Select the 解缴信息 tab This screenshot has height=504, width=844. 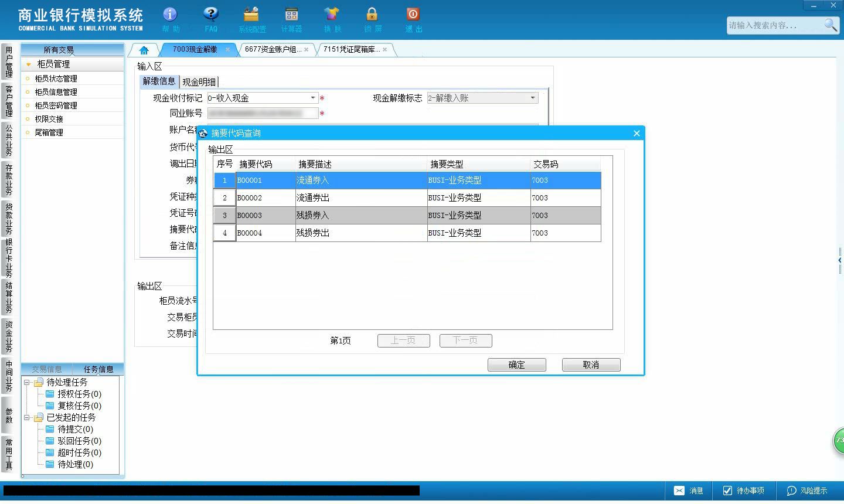coord(159,81)
